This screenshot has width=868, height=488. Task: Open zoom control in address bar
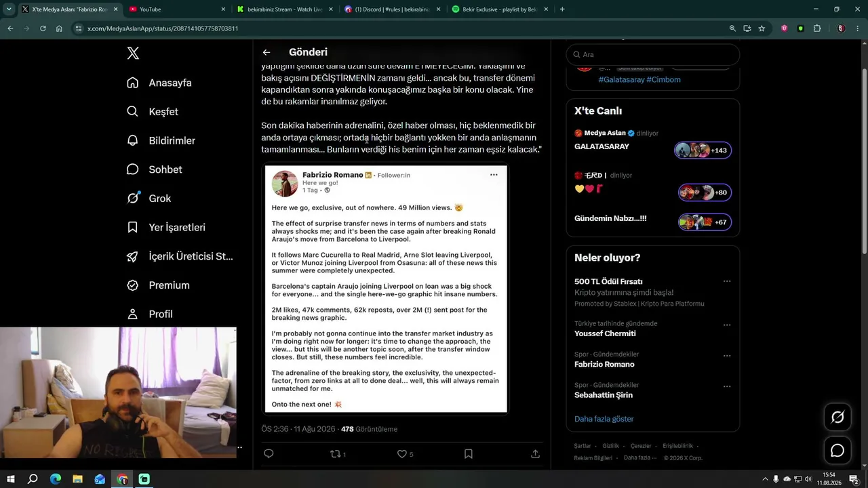click(x=732, y=28)
